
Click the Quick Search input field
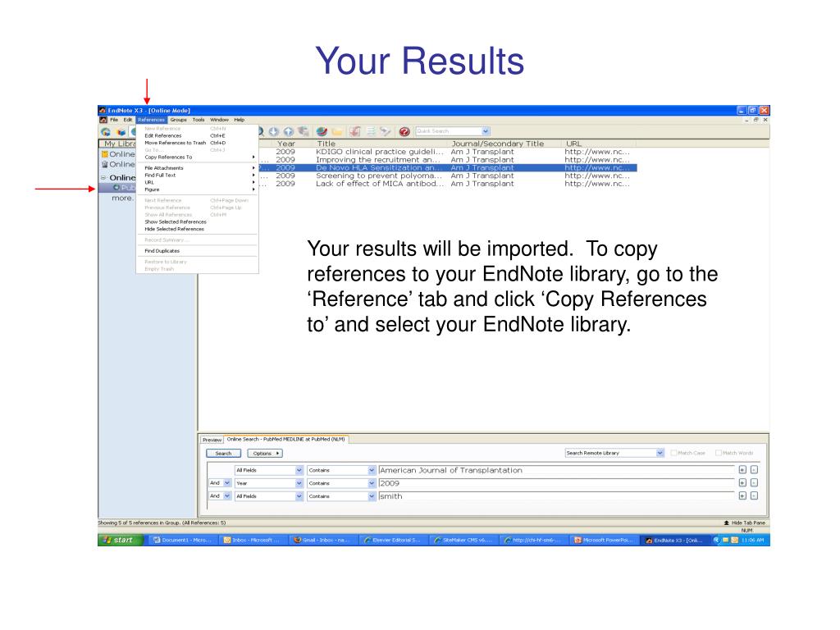coord(449,131)
